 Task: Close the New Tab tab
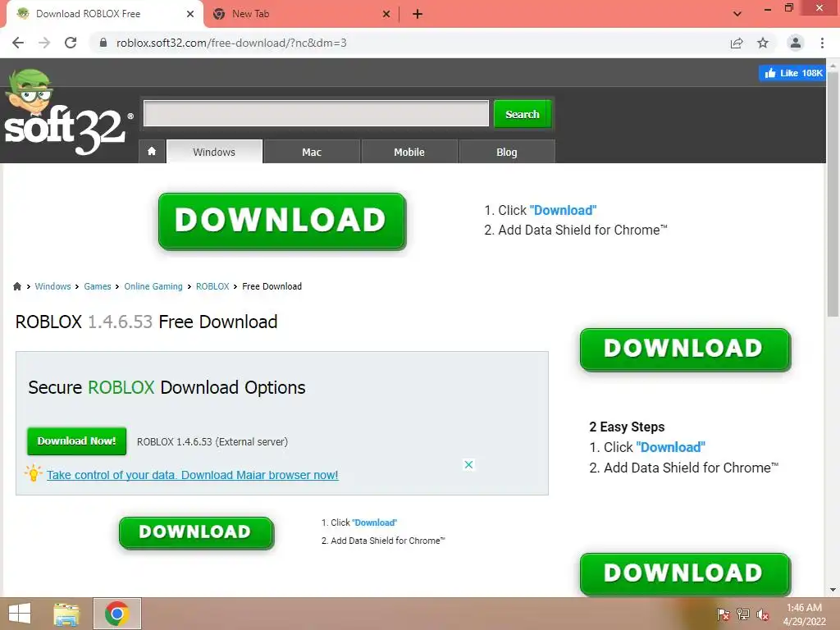pos(386,14)
